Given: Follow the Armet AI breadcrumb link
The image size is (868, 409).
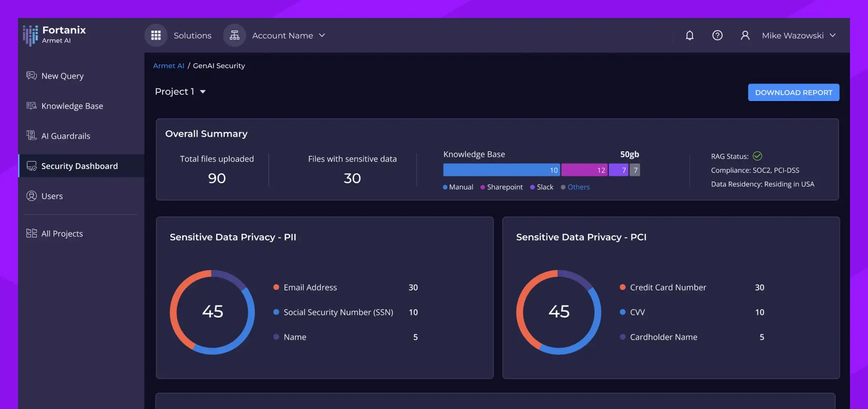Looking at the screenshot, I should point(169,65).
